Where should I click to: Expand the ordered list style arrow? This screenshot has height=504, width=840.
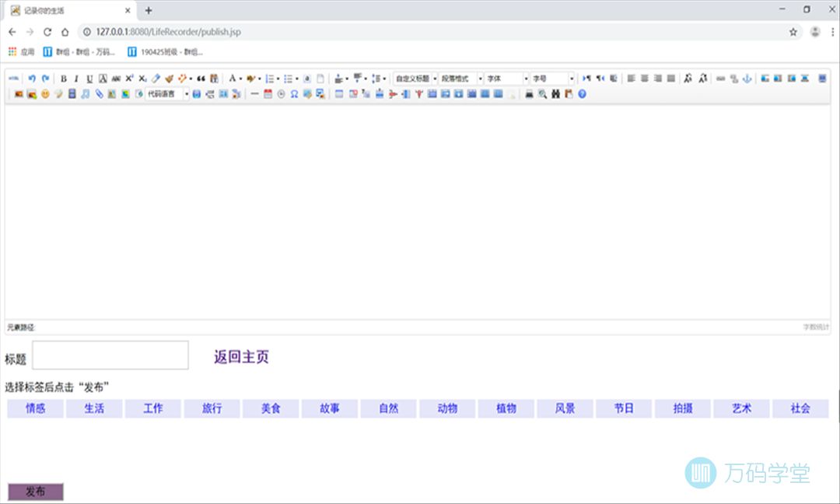tap(278, 79)
